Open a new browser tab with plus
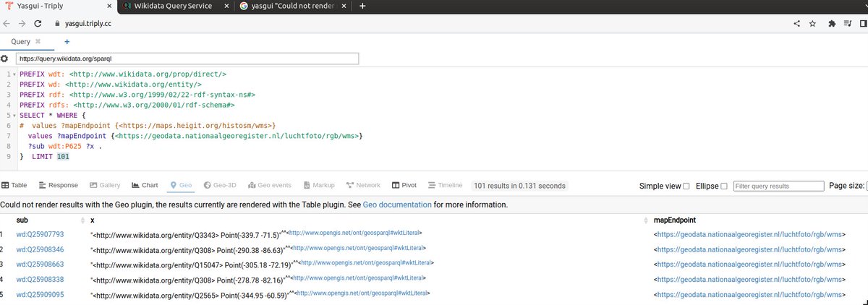Image resolution: width=868 pixels, height=305 pixels. [x=362, y=6]
